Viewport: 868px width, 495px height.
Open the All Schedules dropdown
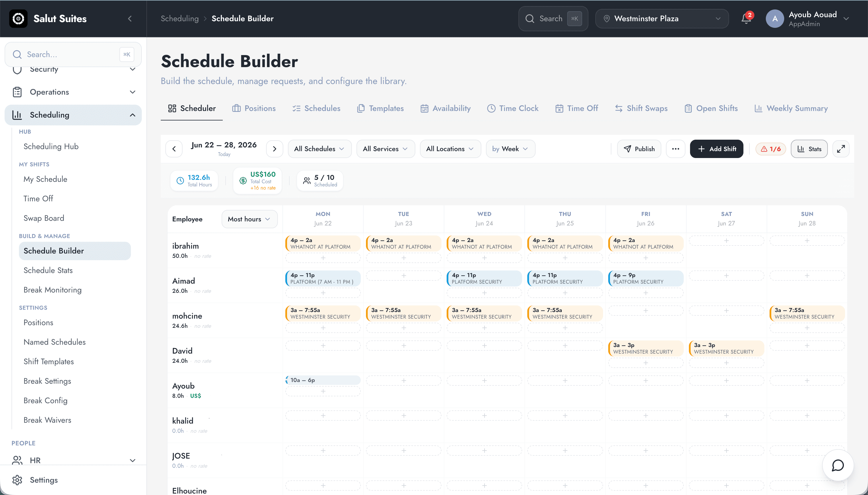coord(319,149)
